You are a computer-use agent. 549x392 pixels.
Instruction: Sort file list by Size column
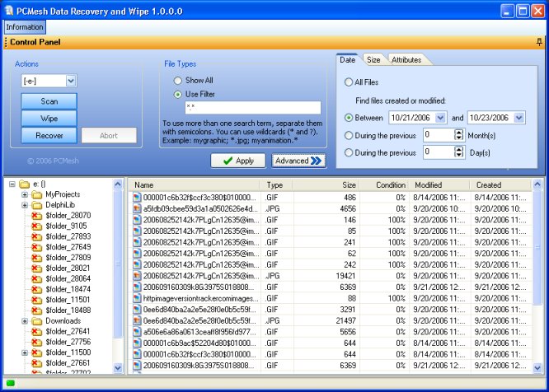click(326, 185)
